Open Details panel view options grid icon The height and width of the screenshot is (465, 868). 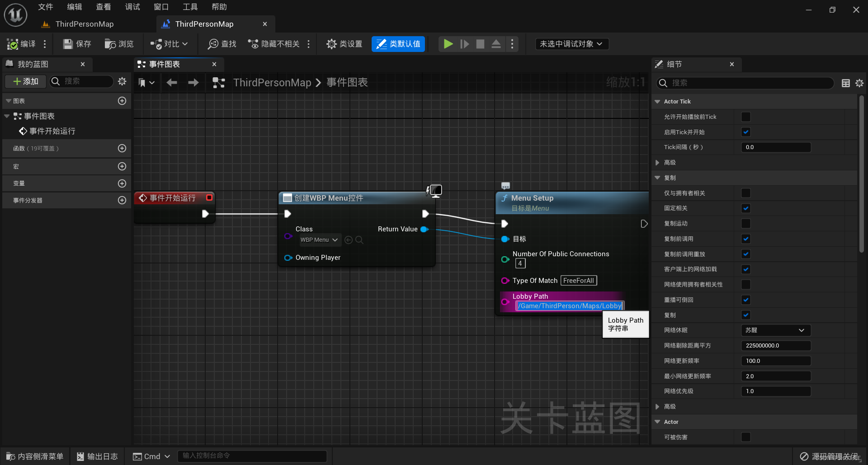(846, 83)
